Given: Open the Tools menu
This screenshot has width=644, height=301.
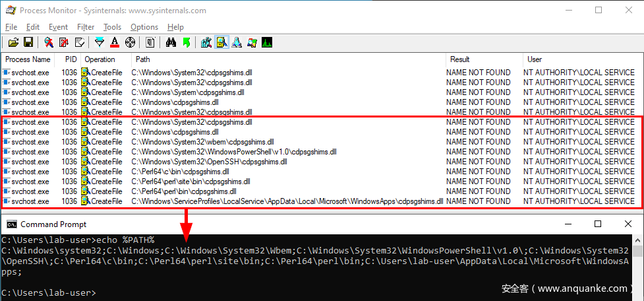Looking at the screenshot, I should click(112, 27).
